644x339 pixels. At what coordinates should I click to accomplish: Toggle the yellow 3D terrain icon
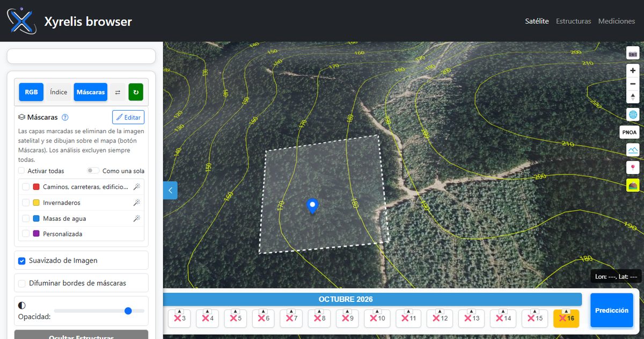(633, 185)
